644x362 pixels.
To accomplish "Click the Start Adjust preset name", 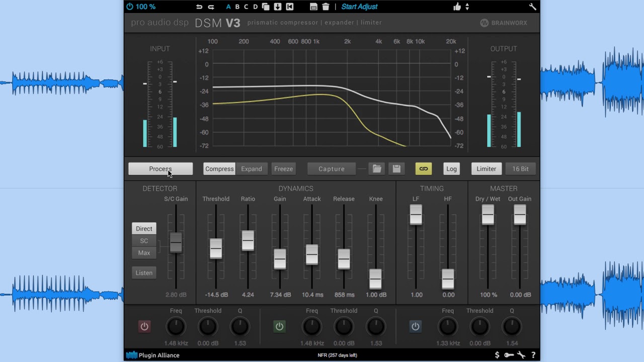I will [x=359, y=7].
